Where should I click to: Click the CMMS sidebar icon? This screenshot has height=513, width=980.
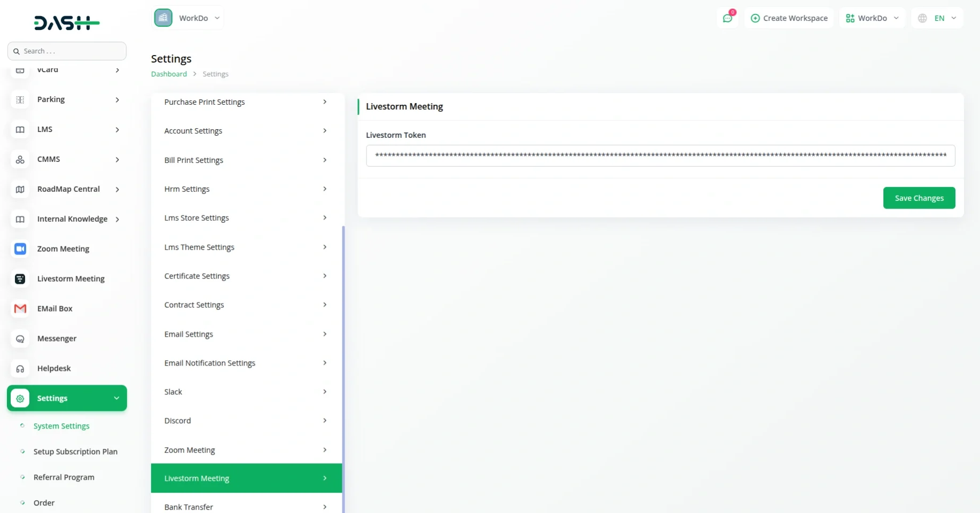[x=20, y=159]
